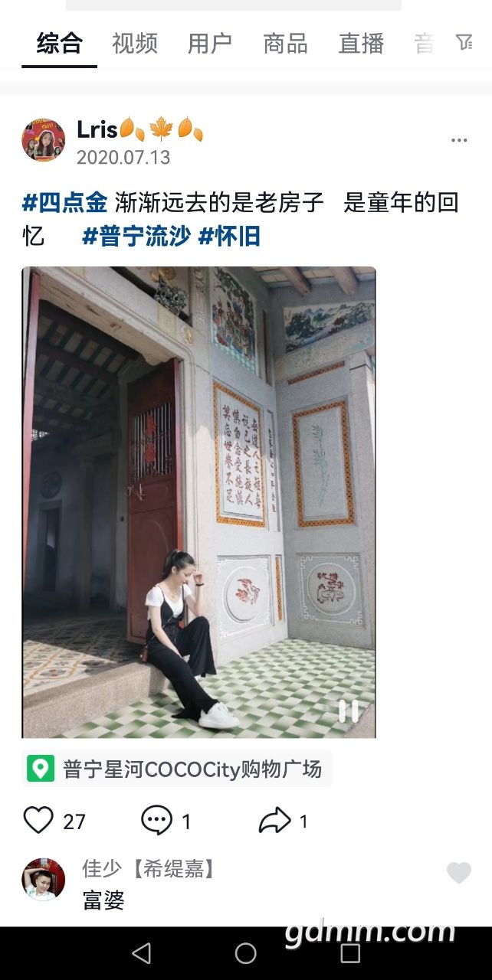Open the video thumbnail of the old house
This screenshot has height=980, width=492.
click(x=198, y=502)
